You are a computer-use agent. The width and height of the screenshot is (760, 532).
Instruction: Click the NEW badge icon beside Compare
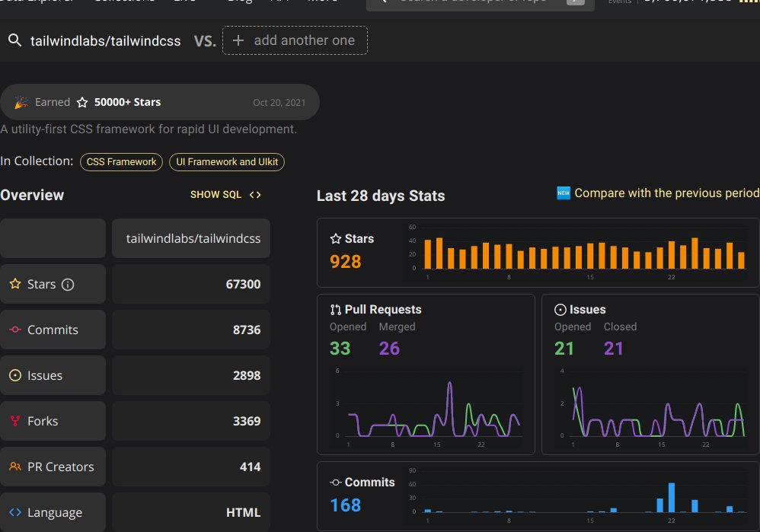564,193
